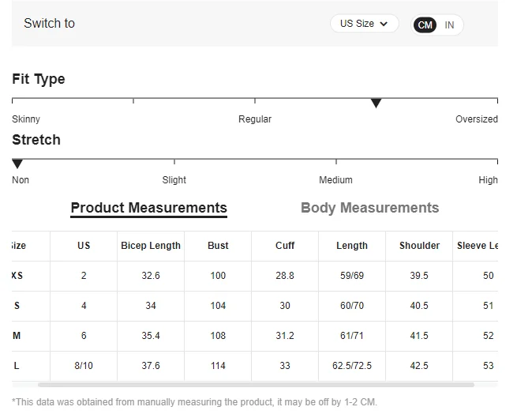Screen dimensions: 532x418
Task: Click the Cuff column header
Action: (285, 246)
